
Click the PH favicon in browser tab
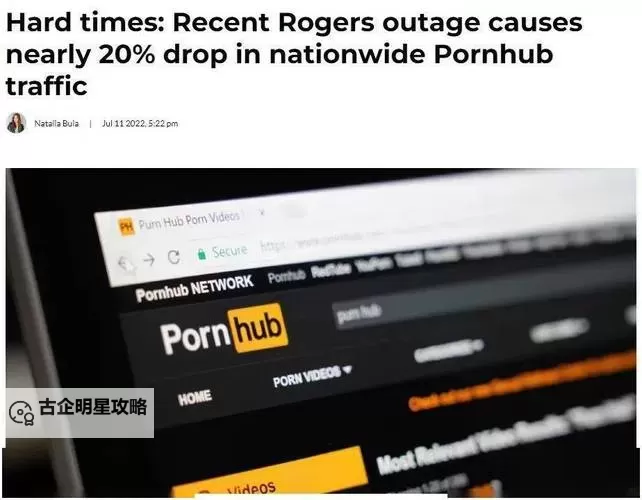pyautogui.click(x=126, y=226)
